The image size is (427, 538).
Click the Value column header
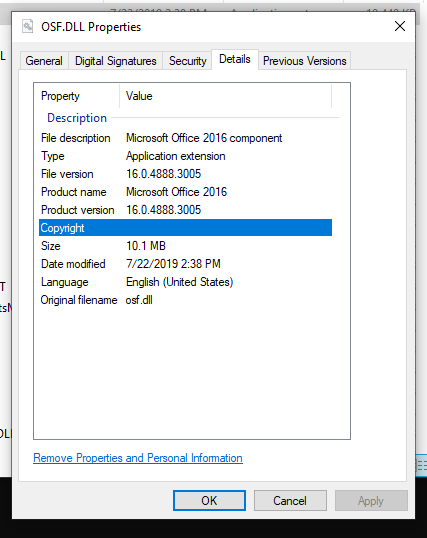click(x=226, y=96)
